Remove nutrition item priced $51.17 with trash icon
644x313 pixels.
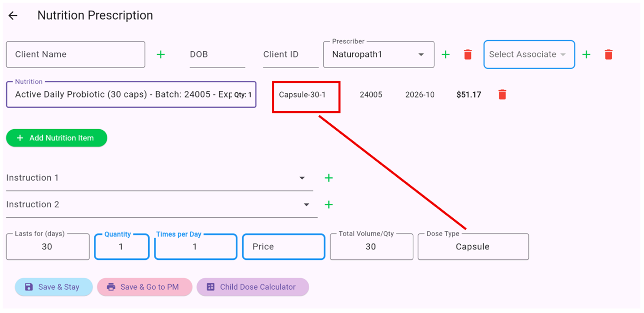(502, 95)
